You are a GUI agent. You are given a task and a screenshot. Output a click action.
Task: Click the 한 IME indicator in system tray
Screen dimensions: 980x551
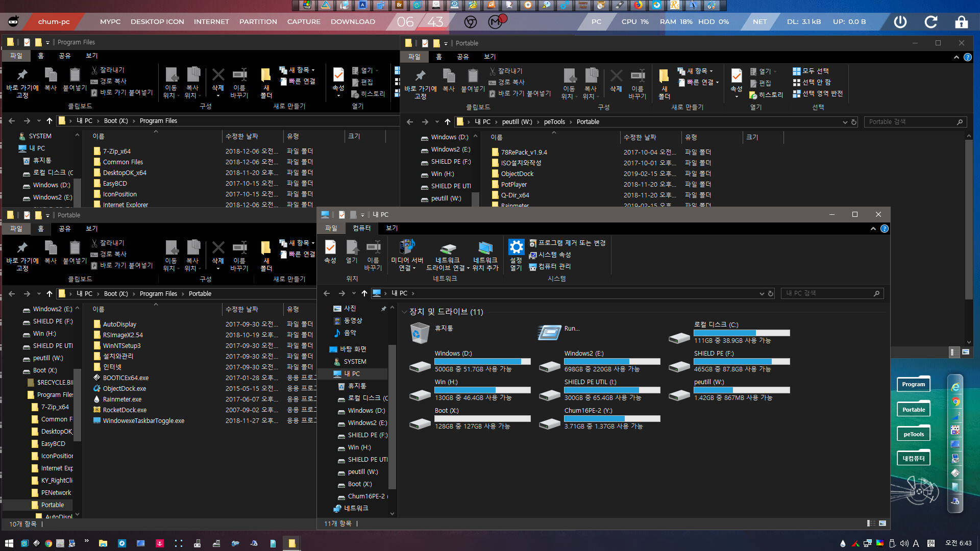tap(930, 543)
